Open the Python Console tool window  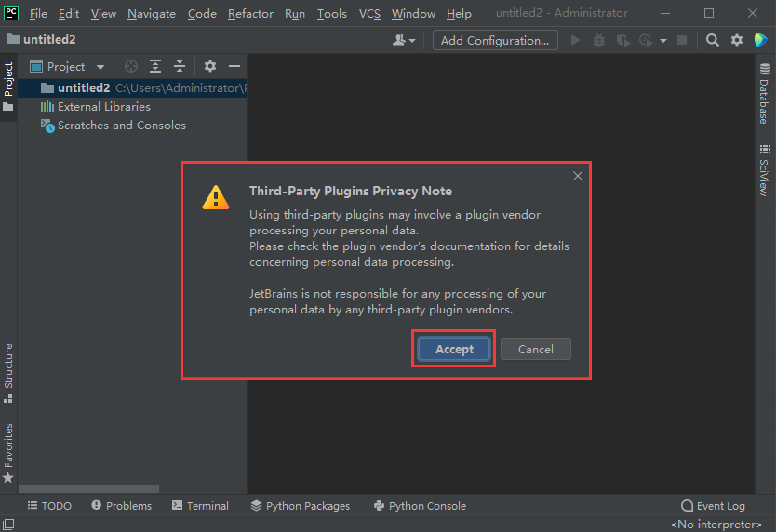(x=421, y=506)
